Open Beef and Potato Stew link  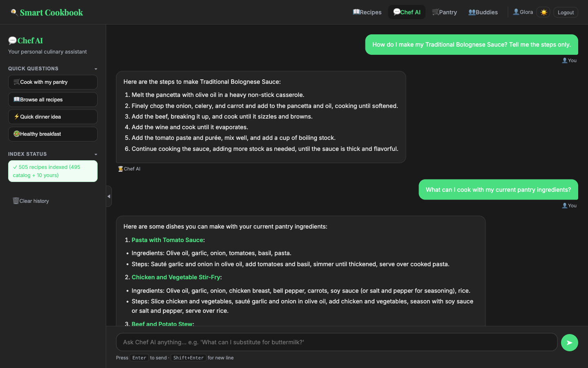click(162, 323)
